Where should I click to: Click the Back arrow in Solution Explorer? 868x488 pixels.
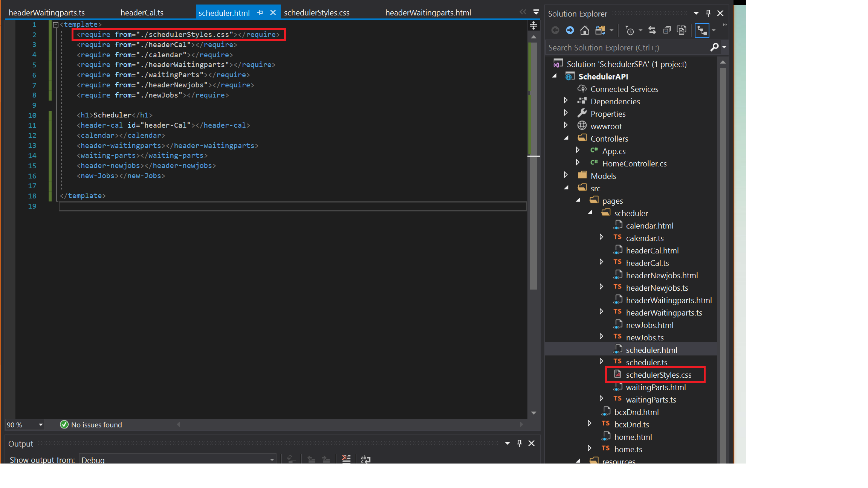tap(555, 30)
